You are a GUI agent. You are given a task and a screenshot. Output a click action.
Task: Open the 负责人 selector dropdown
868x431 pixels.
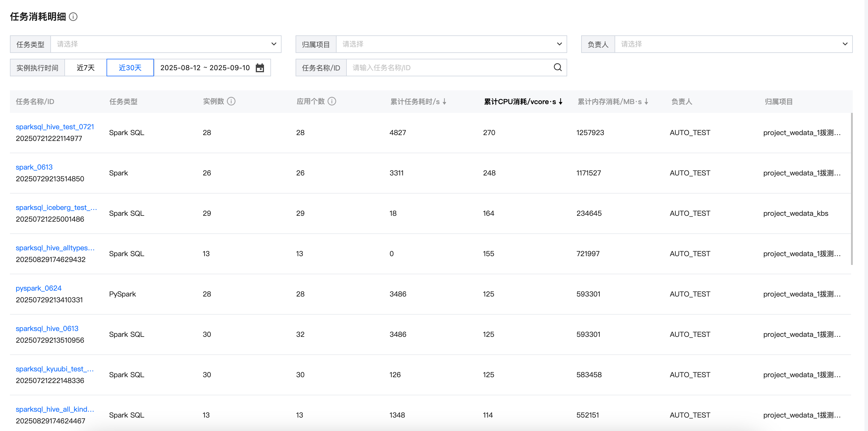(733, 44)
